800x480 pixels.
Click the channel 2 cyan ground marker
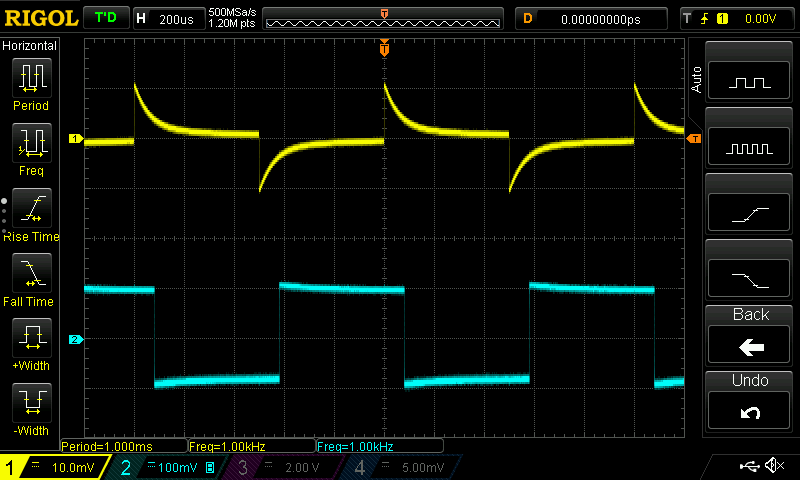[x=76, y=339]
